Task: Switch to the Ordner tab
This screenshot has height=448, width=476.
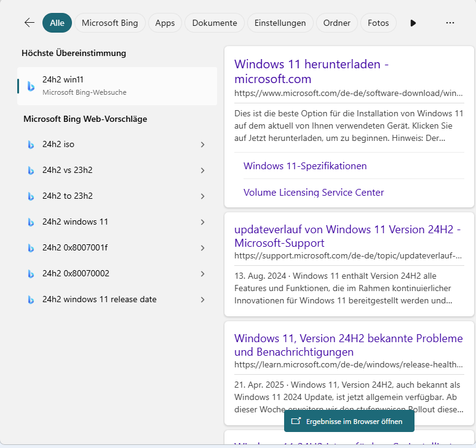Action: 336,23
